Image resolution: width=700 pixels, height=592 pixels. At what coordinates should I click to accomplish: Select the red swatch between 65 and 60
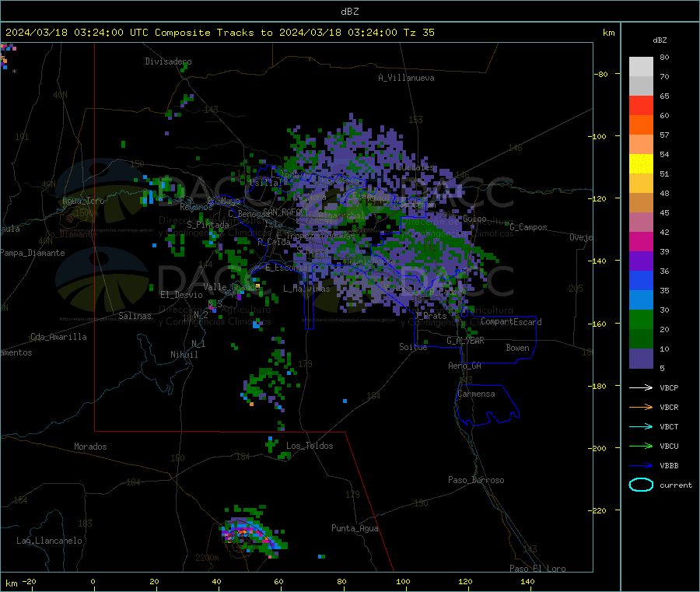coord(641,105)
